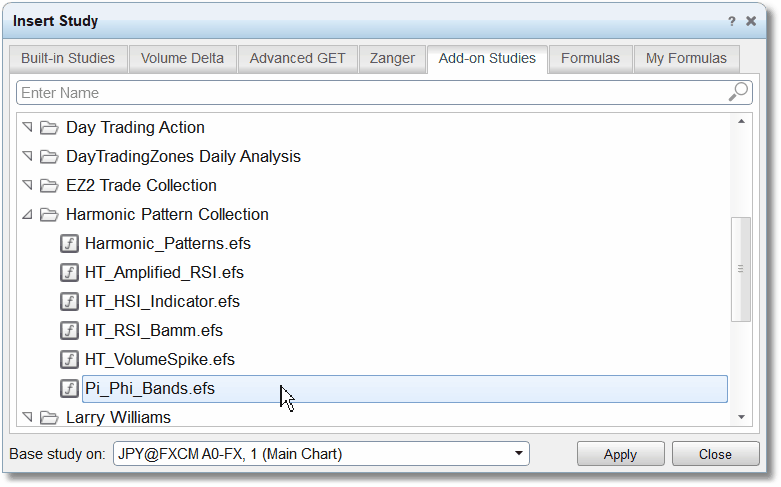Click the HT_HSI_Indicator.efs formula icon
The height and width of the screenshot is (487, 781).
click(x=69, y=301)
